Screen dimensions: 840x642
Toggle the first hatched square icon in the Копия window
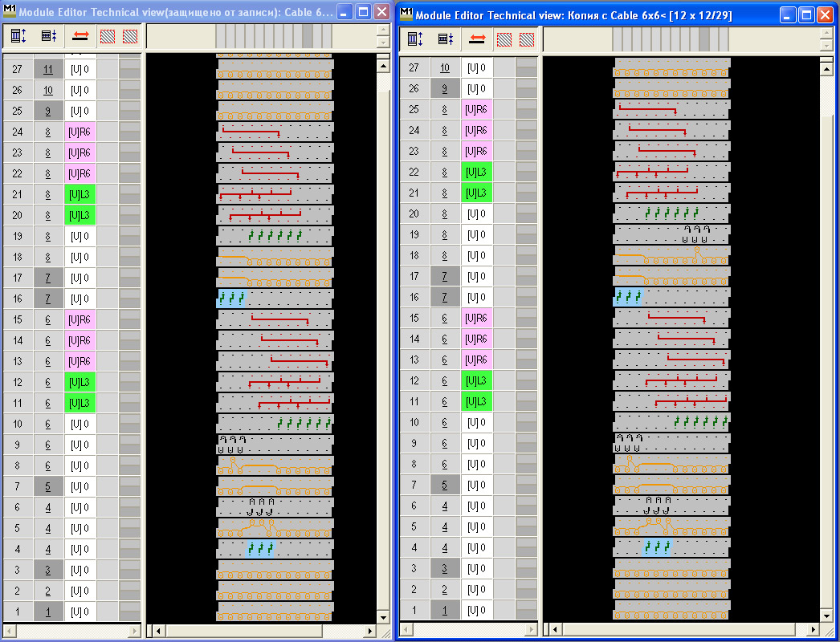[x=504, y=39]
